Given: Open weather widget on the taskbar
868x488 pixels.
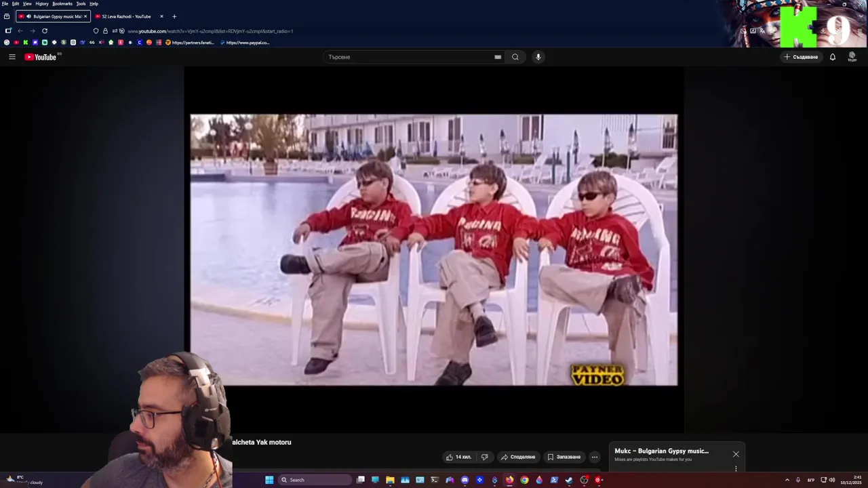Looking at the screenshot, I should pyautogui.click(x=24, y=480).
